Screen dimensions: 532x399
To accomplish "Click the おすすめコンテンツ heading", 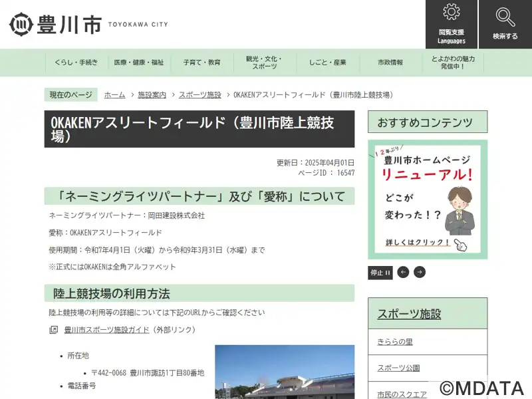I will coord(428,122).
